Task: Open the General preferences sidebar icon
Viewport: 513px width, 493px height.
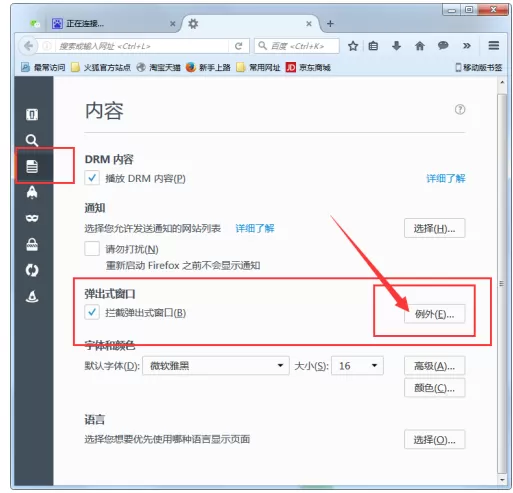Action: tap(32, 114)
